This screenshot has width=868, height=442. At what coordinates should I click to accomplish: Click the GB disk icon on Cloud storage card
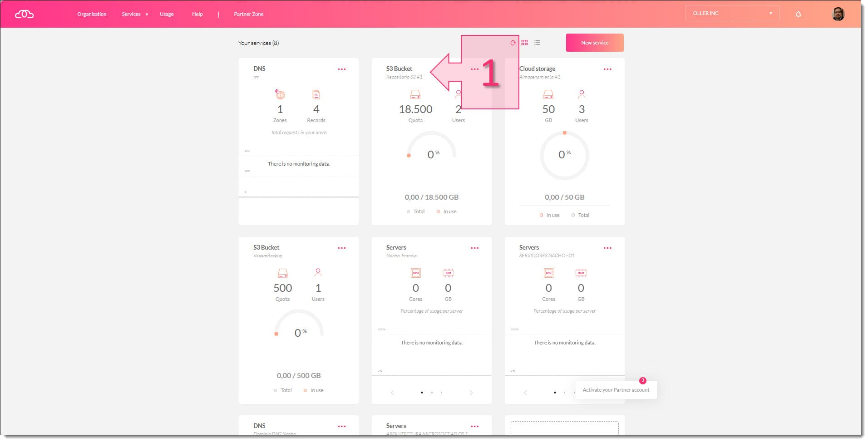click(548, 94)
